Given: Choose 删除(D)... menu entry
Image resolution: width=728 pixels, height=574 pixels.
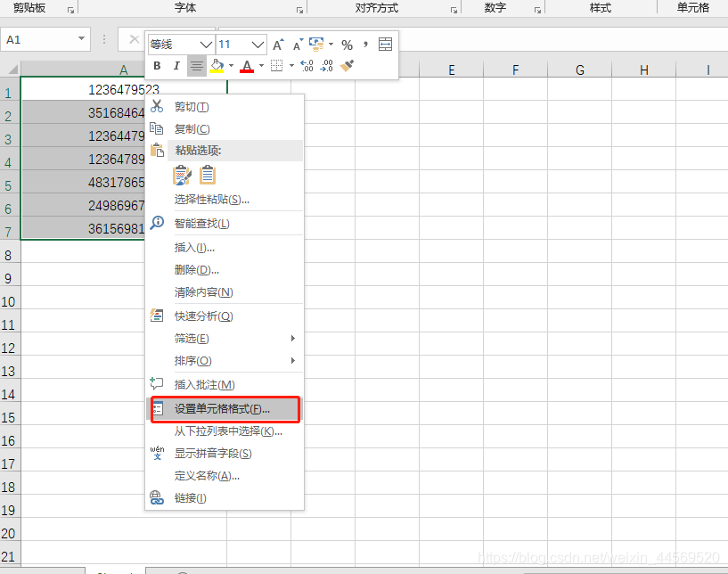Looking at the screenshot, I should click(x=225, y=270).
